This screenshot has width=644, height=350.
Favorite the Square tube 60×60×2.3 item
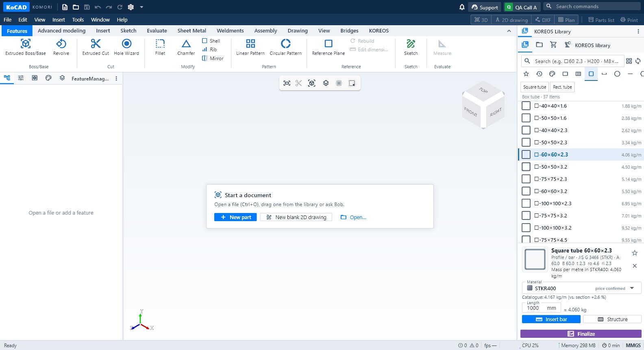tap(635, 253)
